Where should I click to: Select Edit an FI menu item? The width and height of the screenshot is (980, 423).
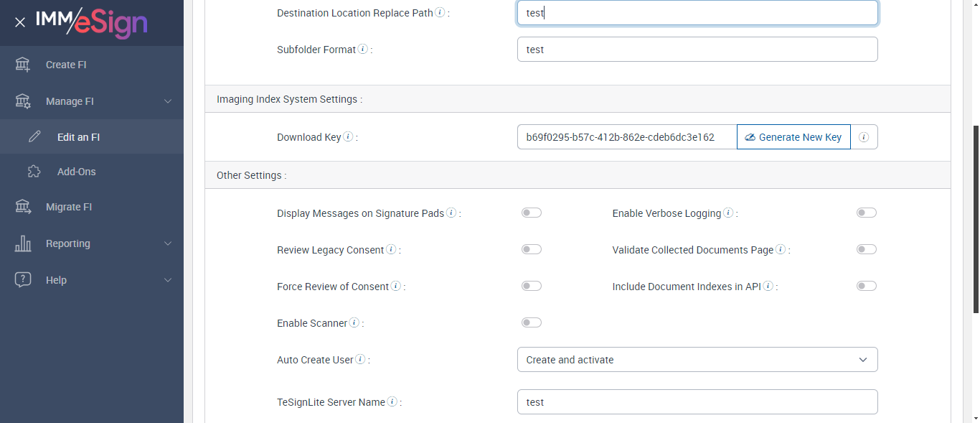coord(78,137)
